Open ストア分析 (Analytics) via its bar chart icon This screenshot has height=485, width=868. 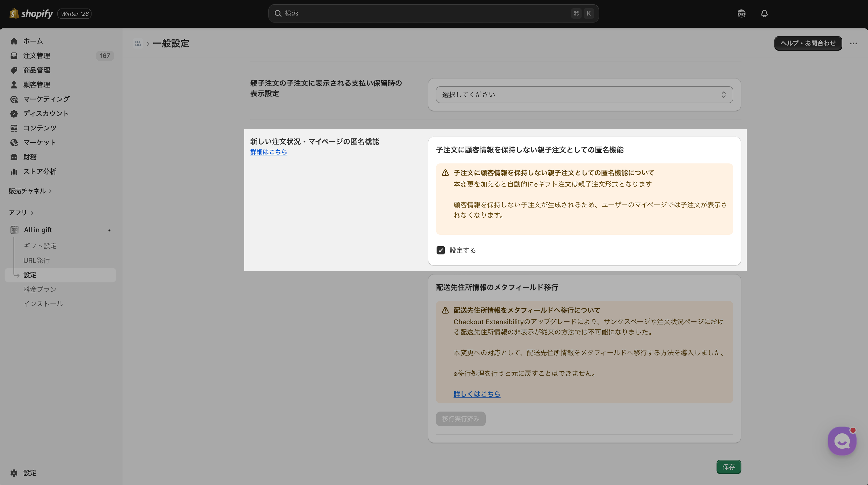pyautogui.click(x=14, y=172)
